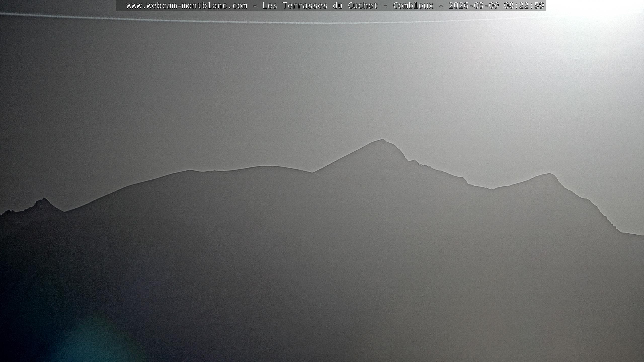The width and height of the screenshot is (644, 362).
Task: Click the notch where ridge meets main peak
Action: (x=312, y=172)
